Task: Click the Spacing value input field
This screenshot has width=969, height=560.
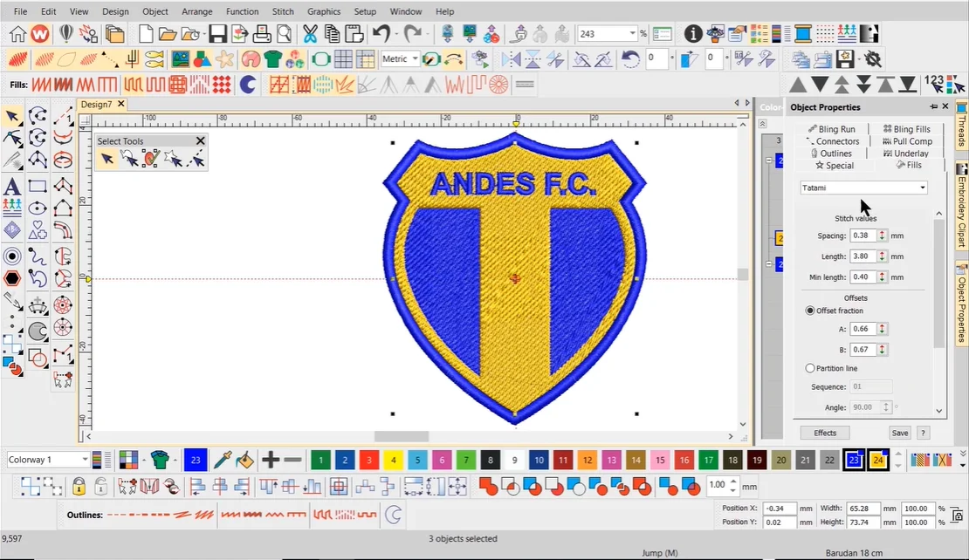Action: coord(863,236)
